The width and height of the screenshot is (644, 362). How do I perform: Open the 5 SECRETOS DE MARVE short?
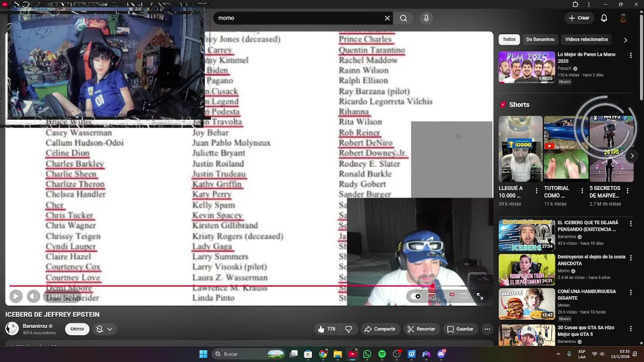click(x=611, y=149)
